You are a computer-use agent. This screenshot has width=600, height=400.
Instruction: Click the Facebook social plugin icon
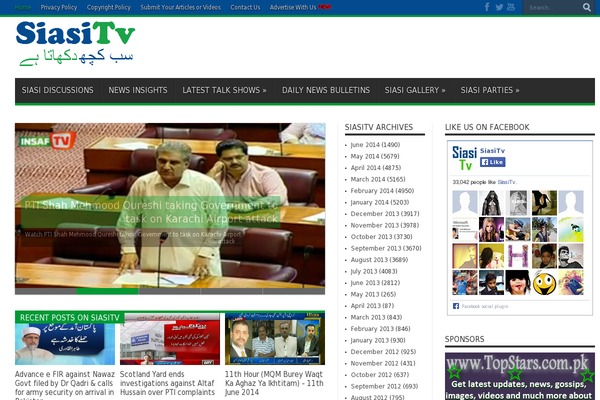pos(456,306)
